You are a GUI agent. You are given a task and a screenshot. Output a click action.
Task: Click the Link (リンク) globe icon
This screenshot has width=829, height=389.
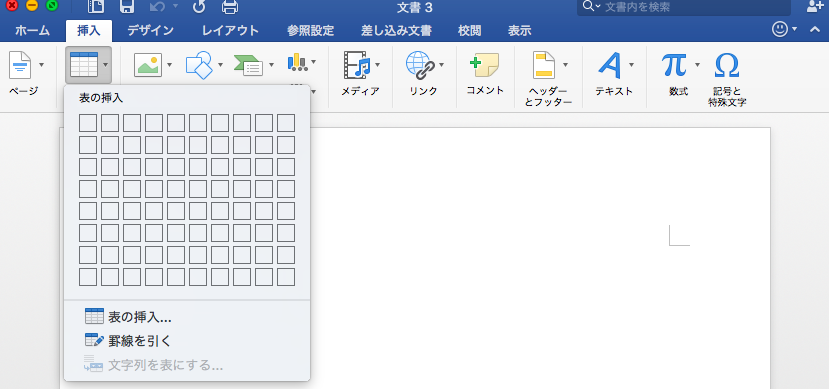pos(420,65)
